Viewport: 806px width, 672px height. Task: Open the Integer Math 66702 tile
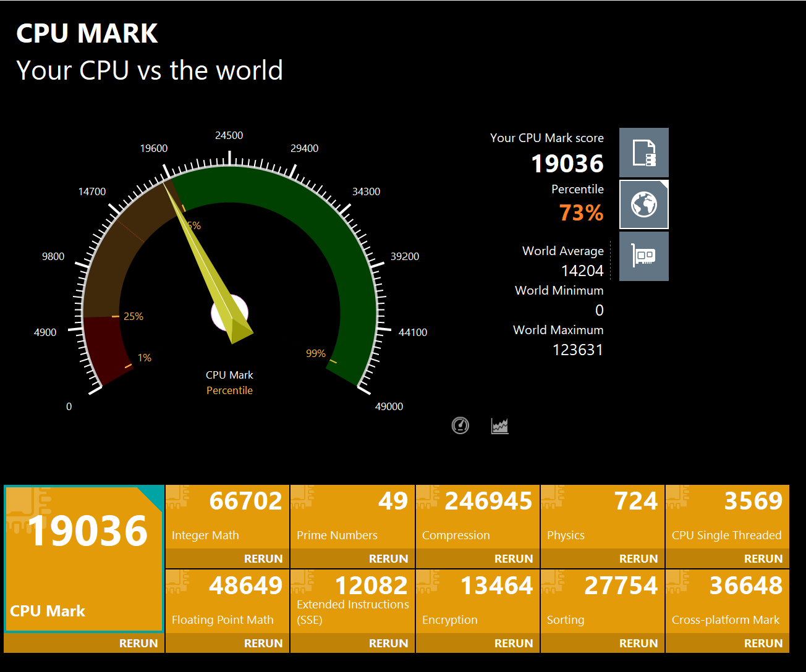pyautogui.click(x=227, y=517)
